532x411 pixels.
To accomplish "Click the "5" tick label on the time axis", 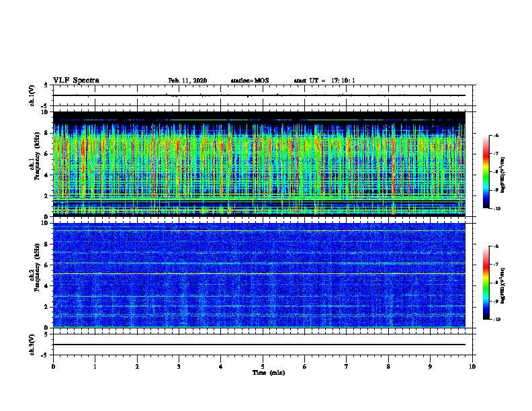I will (x=263, y=367).
